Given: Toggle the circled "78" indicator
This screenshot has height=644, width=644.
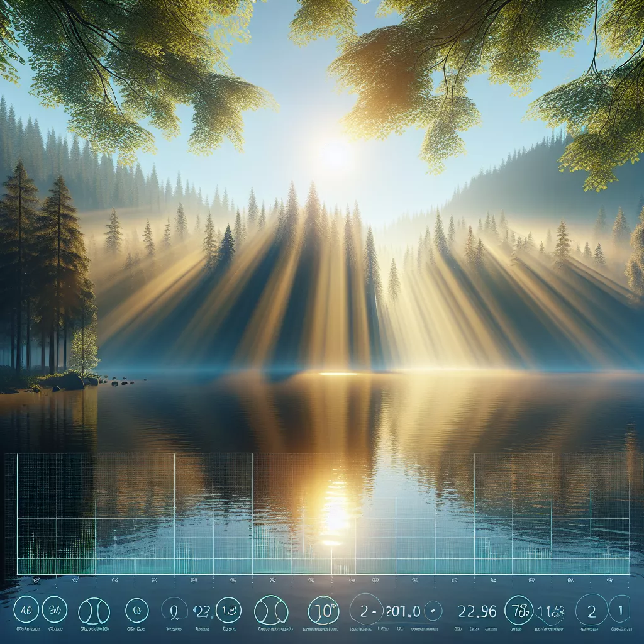Looking at the screenshot, I should click(x=519, y=609).
